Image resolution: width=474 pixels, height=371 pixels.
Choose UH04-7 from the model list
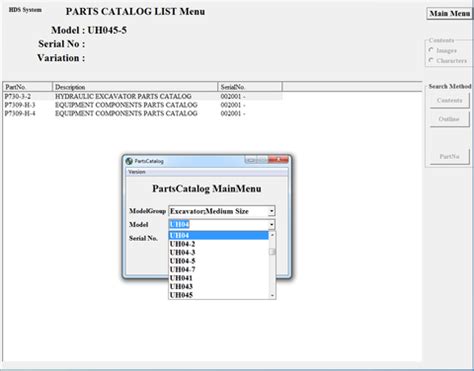tap(219, 269)
